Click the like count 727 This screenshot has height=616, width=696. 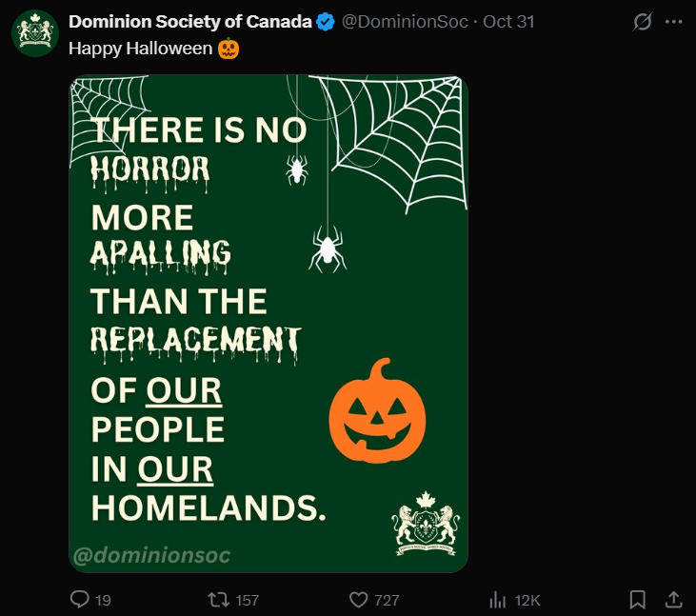(387, 600)
